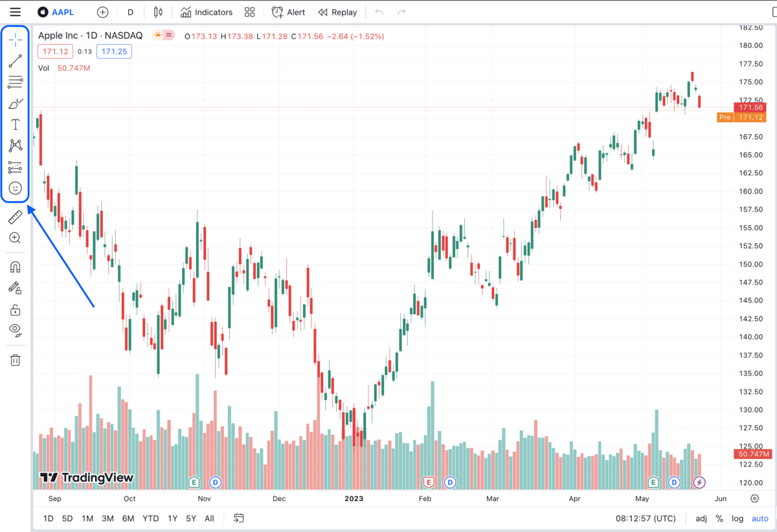Show the YTD range

(x=151, y=518)
